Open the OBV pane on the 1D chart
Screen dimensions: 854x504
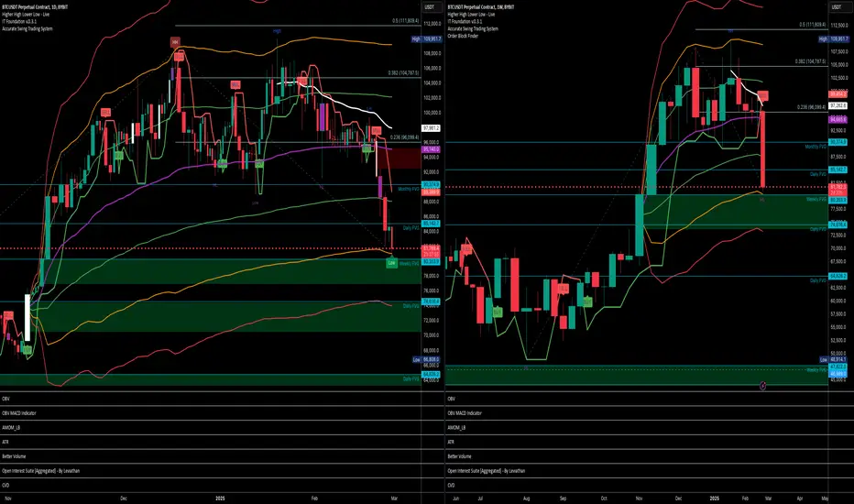coord(5,399)
